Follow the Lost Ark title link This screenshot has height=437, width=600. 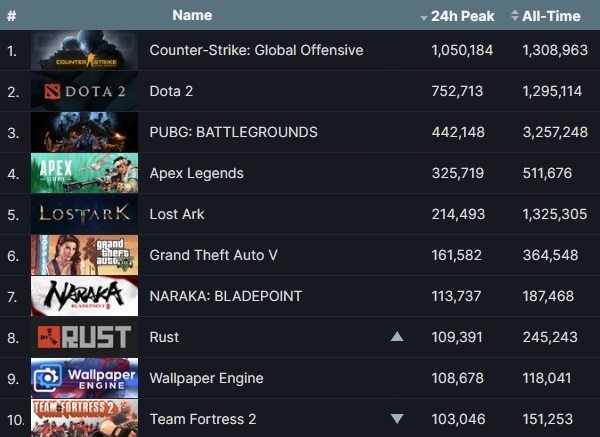click(x=177, y=214)
